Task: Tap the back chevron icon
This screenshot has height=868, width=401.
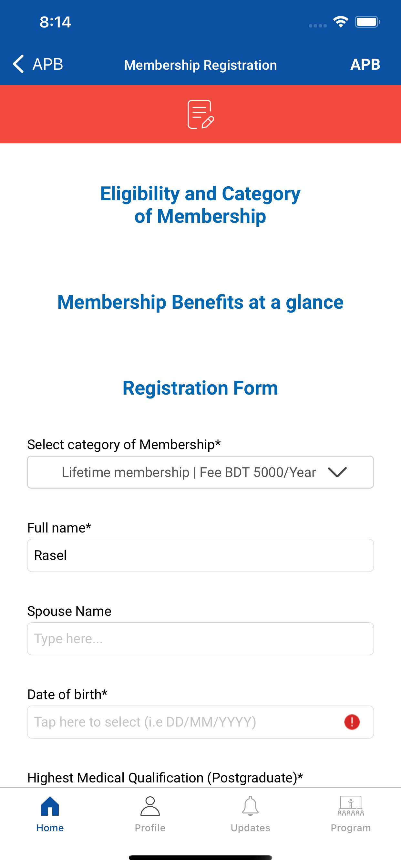Action: (18, 64)
